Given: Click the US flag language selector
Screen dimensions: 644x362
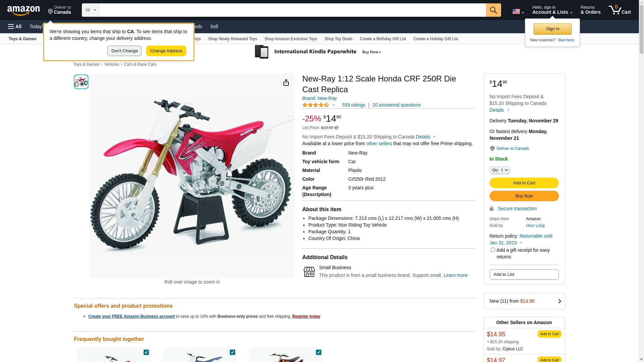Looking at the screenshot, I should point(518,11).
